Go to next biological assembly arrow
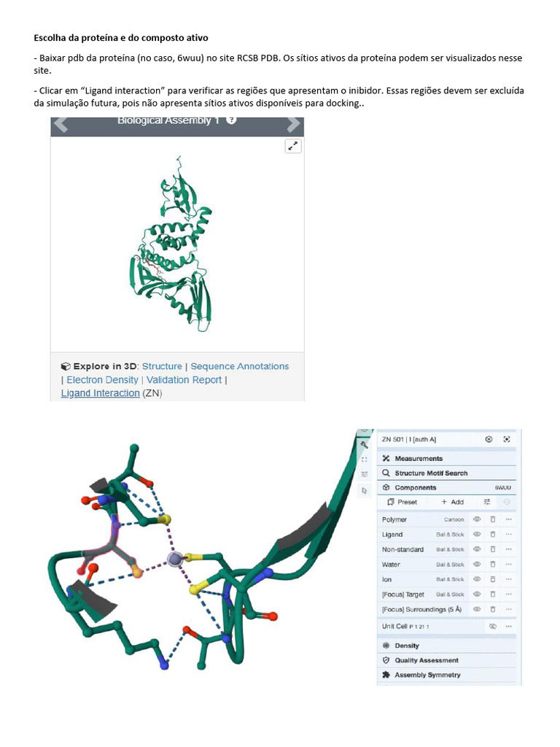 [293, 124]
